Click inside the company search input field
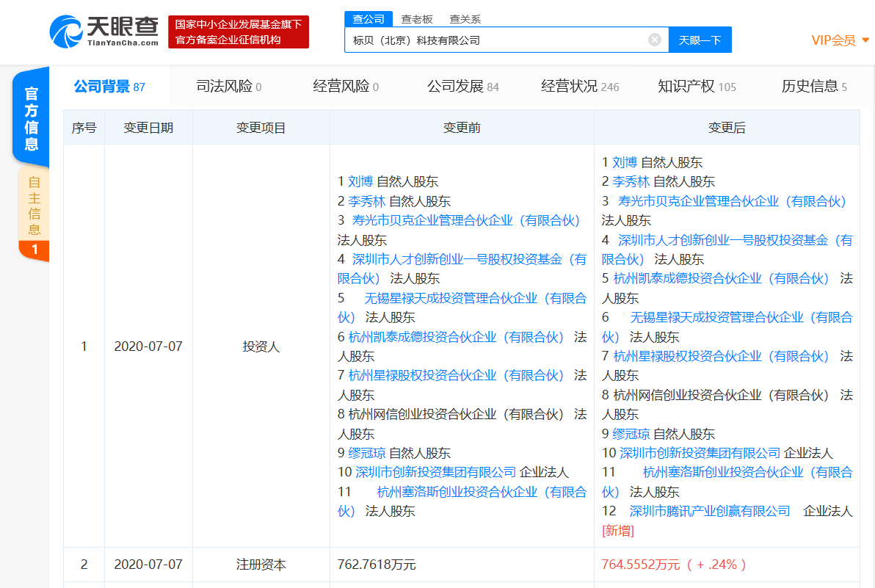This screenshot has height=588, width=875. coord(477,40)
